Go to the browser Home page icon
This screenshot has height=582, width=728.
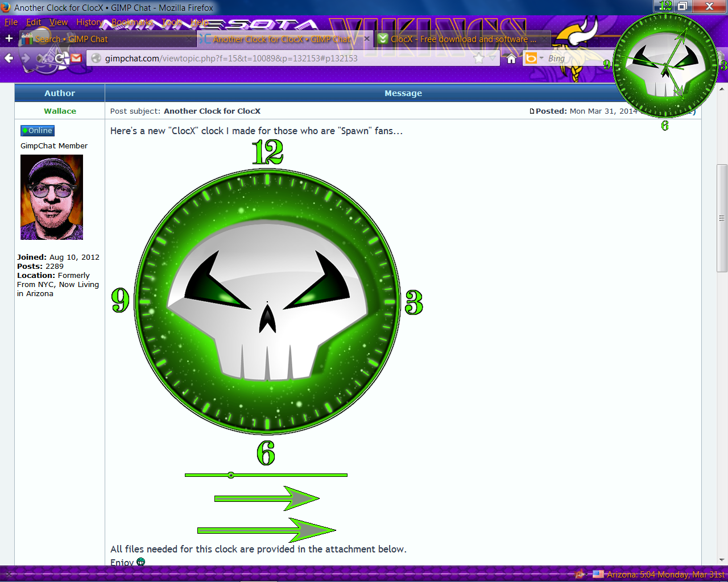coord(511,58)
